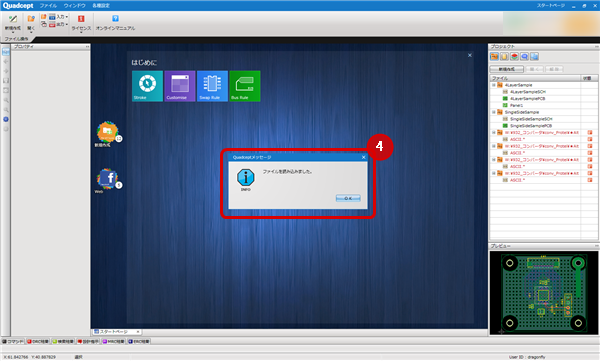Open the ライセンス license icon
The width and height of the screenshot is (600, 361).
[x=81, y=19]
